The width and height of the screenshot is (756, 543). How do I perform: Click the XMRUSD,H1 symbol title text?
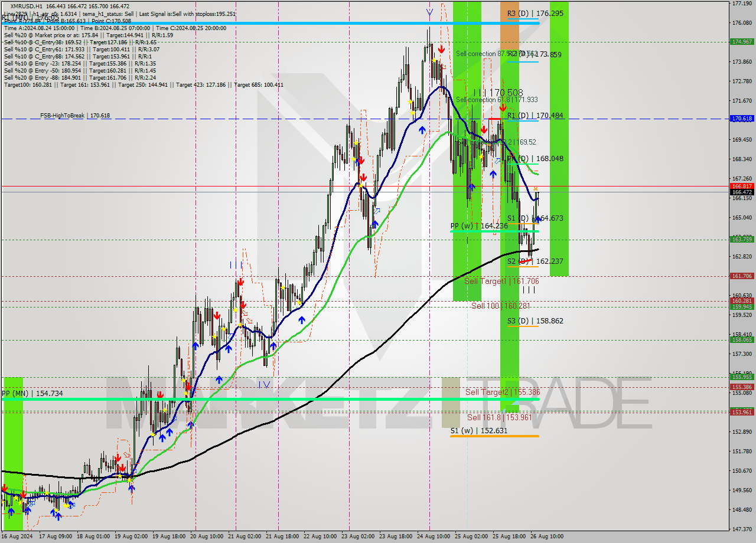(27, 6)
